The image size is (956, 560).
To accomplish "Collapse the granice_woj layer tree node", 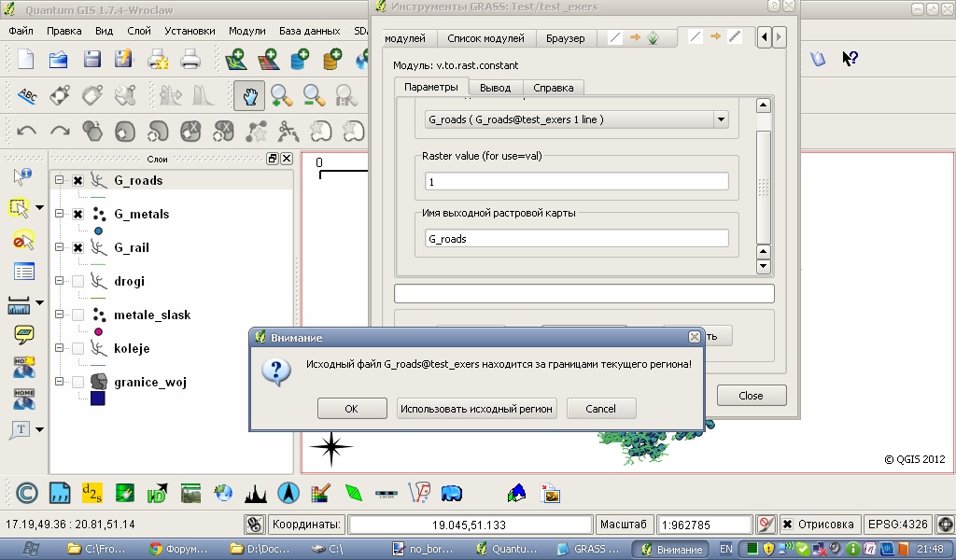I will (59, 382).
